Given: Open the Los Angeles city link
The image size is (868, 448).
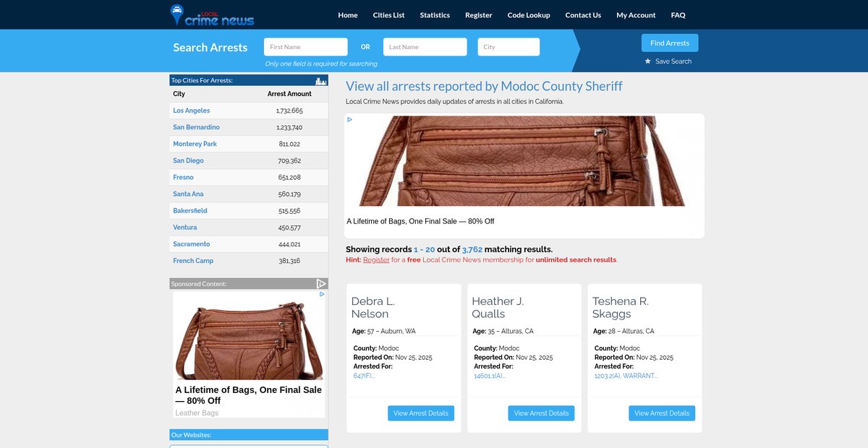Looking at the screenshot, I should point(192,111).
